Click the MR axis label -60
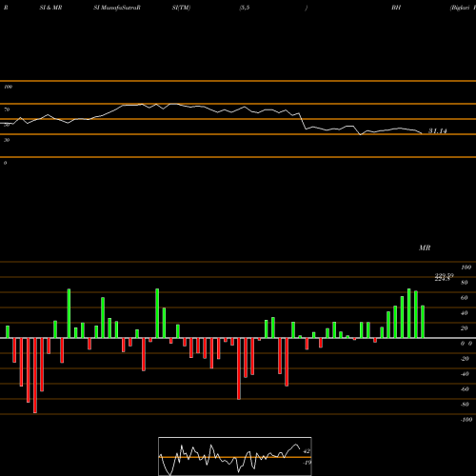Screen dimensions: 476x476 pos(465,389)
